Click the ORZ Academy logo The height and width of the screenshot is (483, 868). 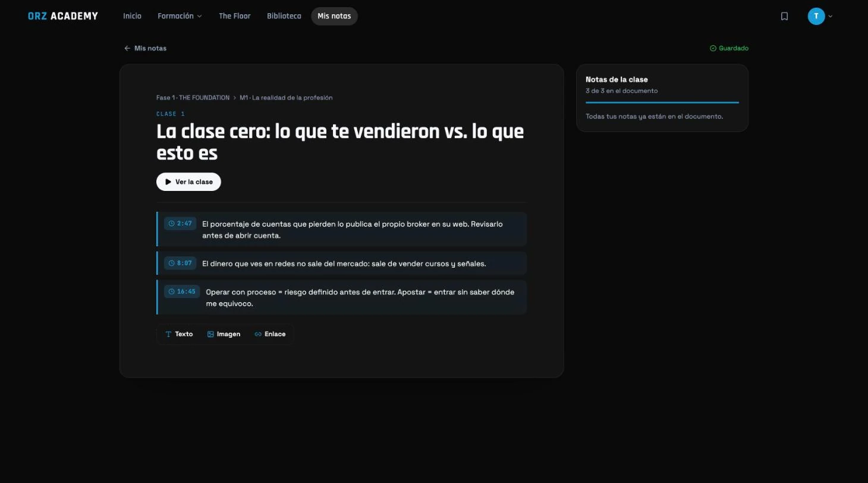pyautogui.click(x=63, y=16)
